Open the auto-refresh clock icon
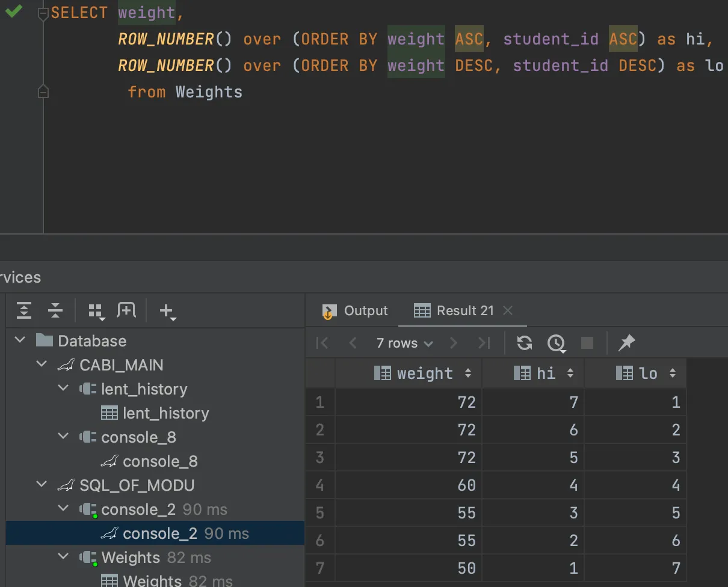The height and width of the screenshot is (587, 728). 557,343
